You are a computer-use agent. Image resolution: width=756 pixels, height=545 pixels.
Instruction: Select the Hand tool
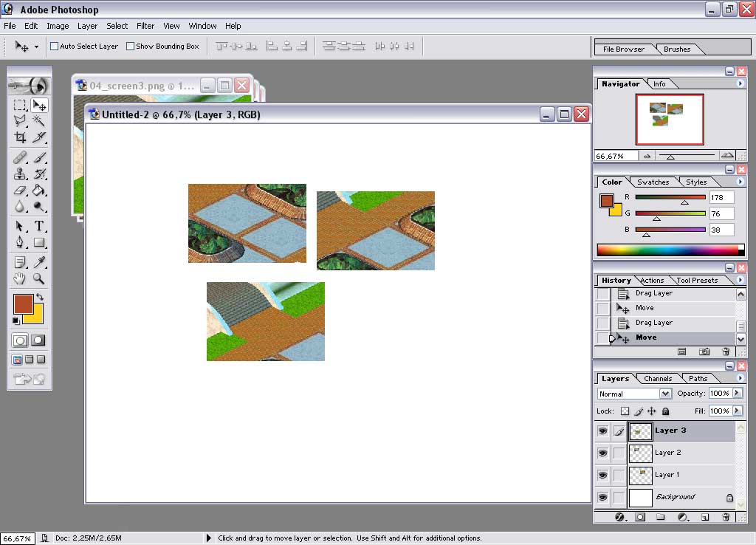[20, 278]
